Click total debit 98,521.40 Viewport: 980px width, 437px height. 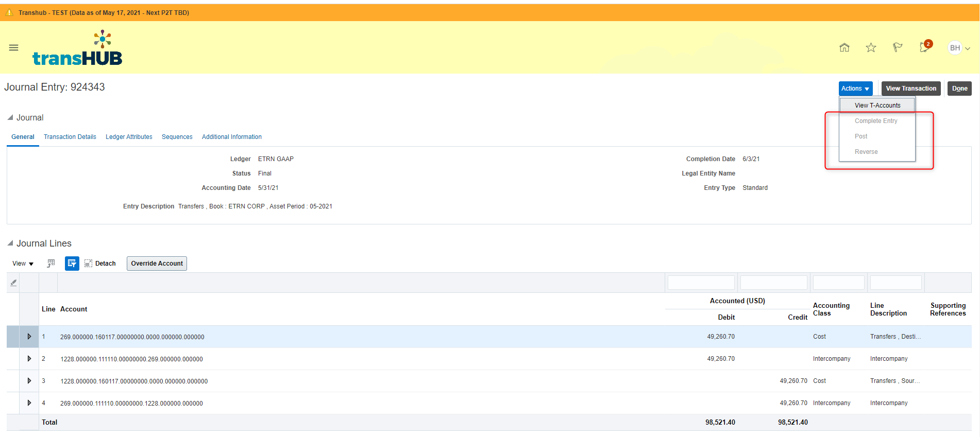[720, 423]
